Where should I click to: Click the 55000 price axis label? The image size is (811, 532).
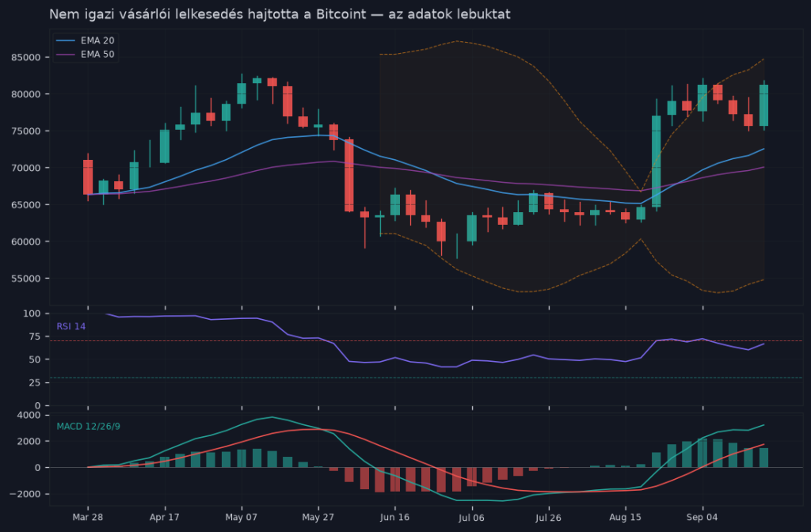pos(26,279)
